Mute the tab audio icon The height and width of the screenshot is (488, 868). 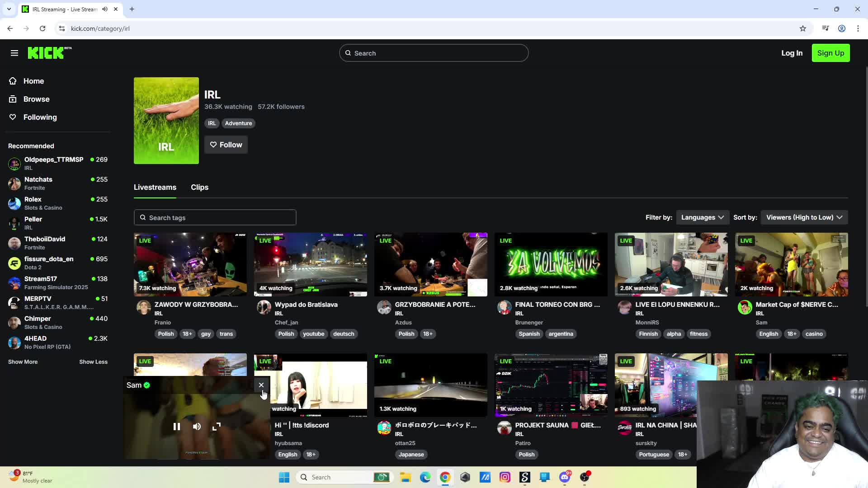[105, 9]
